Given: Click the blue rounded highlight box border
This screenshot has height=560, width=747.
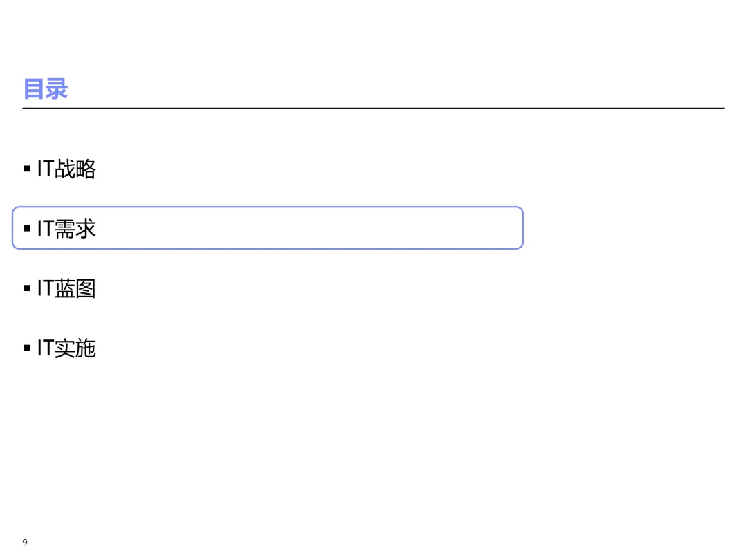Looking at the screenshot, I should coord(268,207).
